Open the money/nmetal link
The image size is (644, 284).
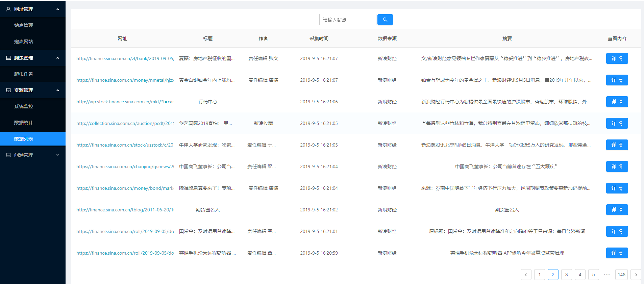125,80
